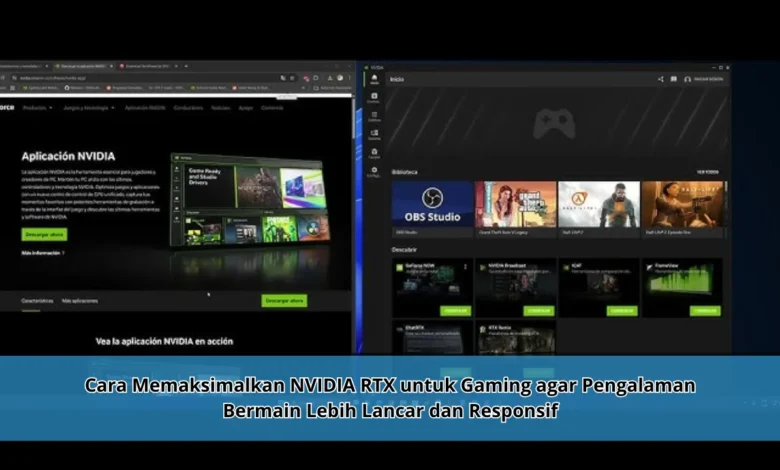Open the Sistema icon in NVIDIA sidebar
Viewport: 780px width, 470px height.
pos(374,134)
